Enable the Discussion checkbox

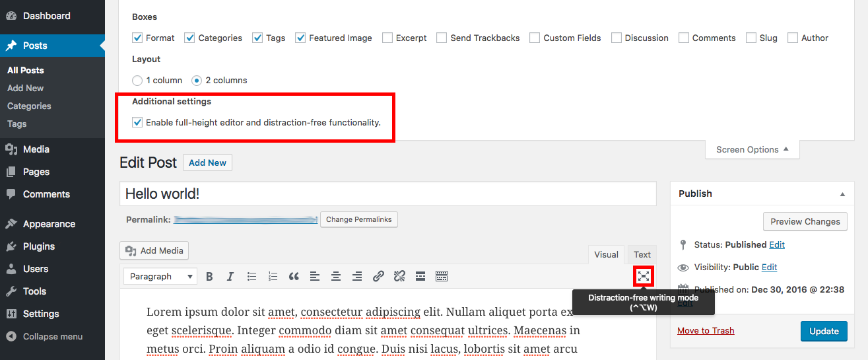click(617, 38)
